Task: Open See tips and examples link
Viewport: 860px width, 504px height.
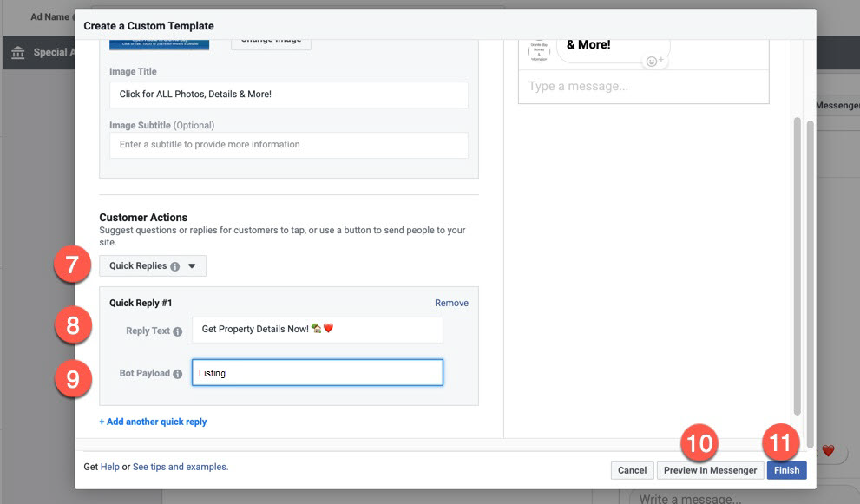Action: (x=180, y=467)
